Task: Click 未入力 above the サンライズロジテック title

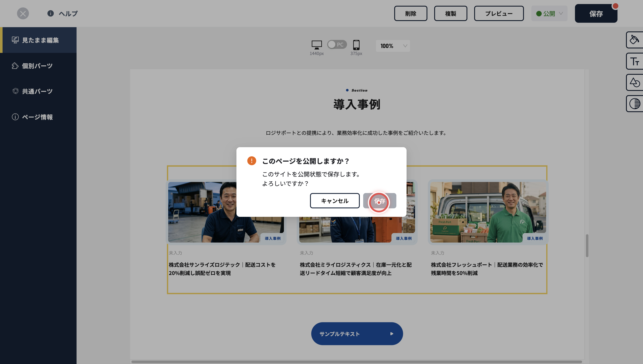Action: (x=175, y=253)
